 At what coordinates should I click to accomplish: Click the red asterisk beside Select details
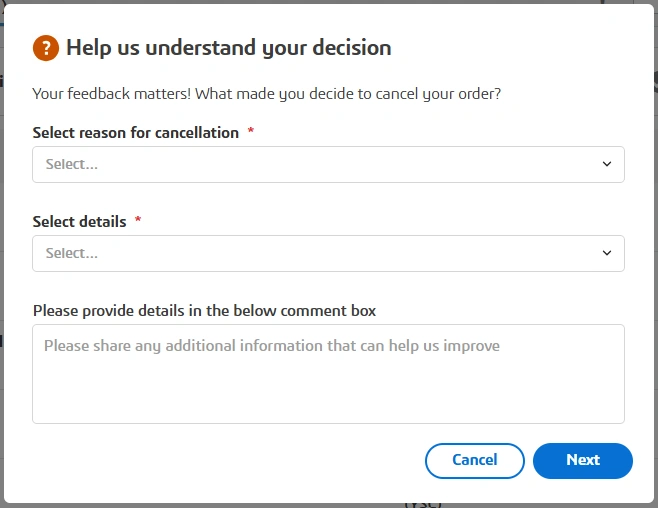138,221
